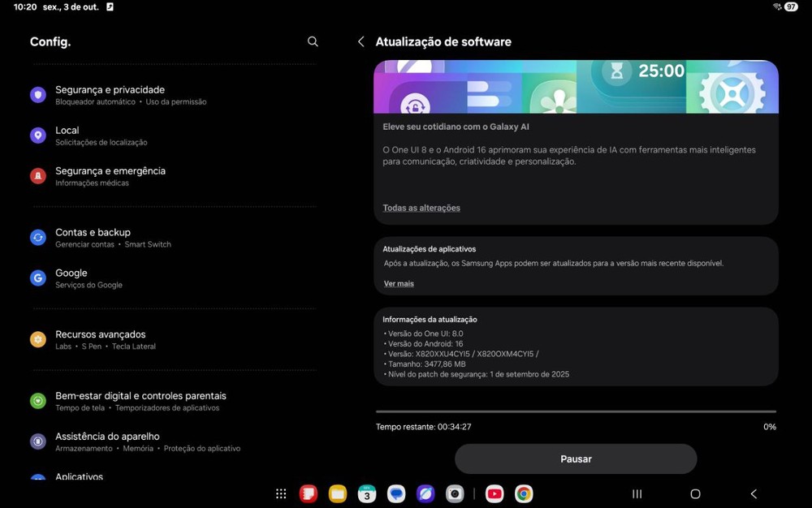Select 'Eleve seu cotidiano com o Galaxy AI'

(456, 127)
